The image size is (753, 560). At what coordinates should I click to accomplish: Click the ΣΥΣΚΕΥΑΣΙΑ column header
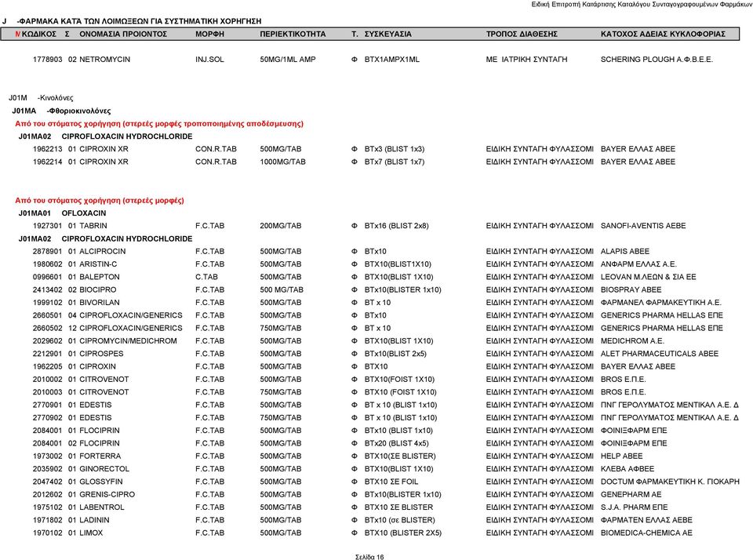(x=388, y=34)
